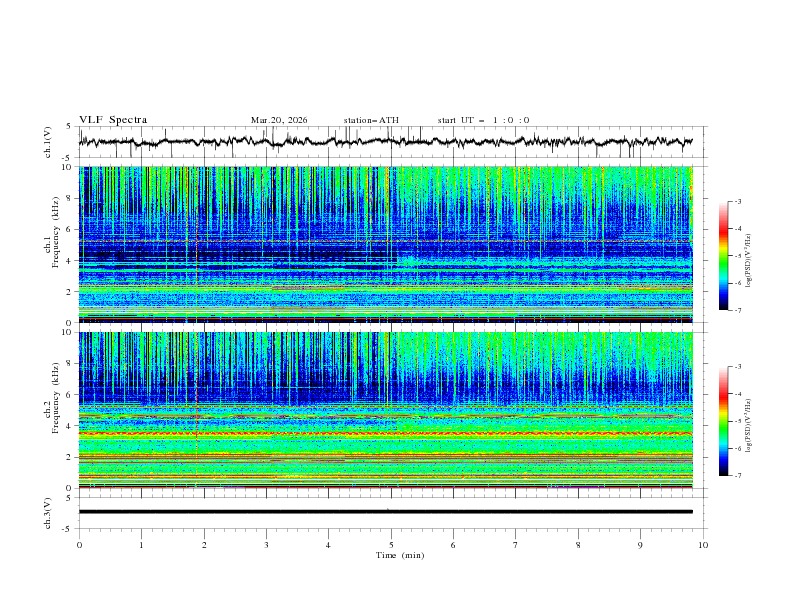The image size is (792, 612).
Task: Click the 'ch.3(V)' waveform axis label
Action: point(48,513)
